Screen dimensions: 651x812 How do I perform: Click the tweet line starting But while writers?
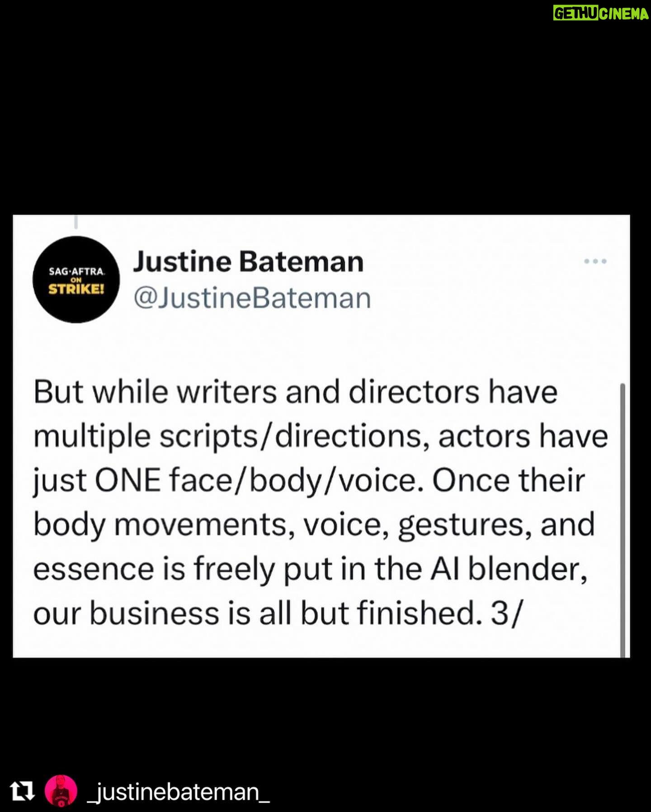[x=296, y=392]
